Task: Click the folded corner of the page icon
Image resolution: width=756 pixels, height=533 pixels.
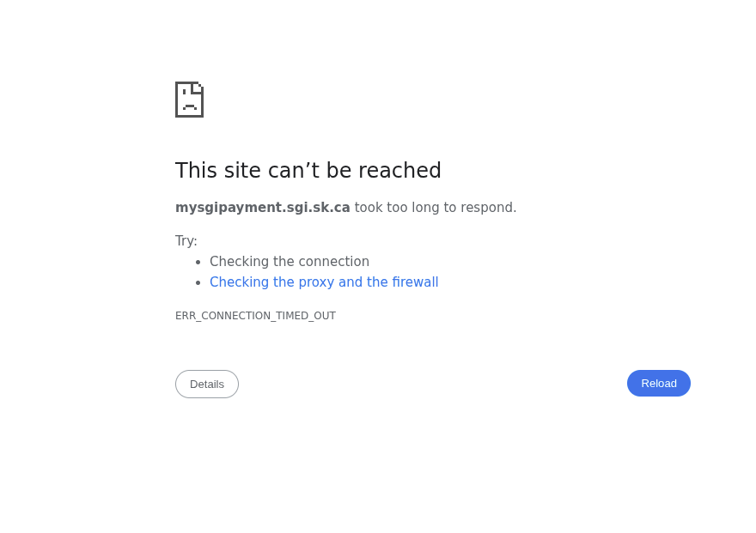Action: point(198,87)
